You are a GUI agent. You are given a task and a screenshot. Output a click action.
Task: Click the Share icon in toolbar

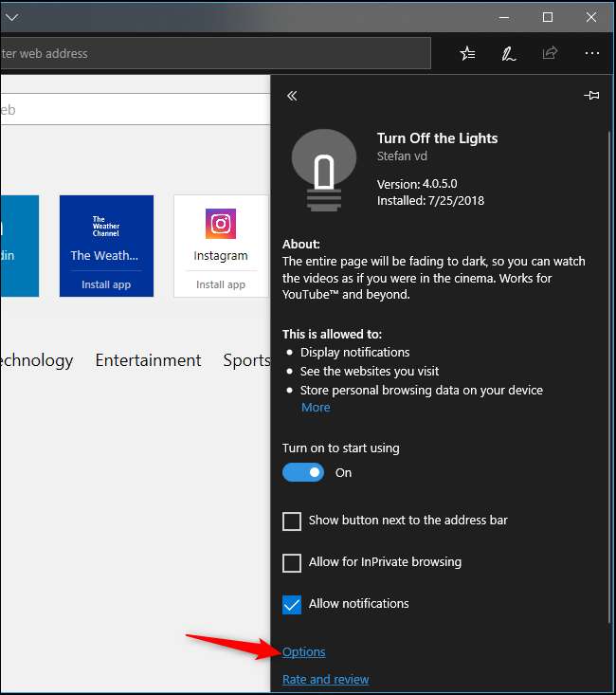click(x=551, y=54)
